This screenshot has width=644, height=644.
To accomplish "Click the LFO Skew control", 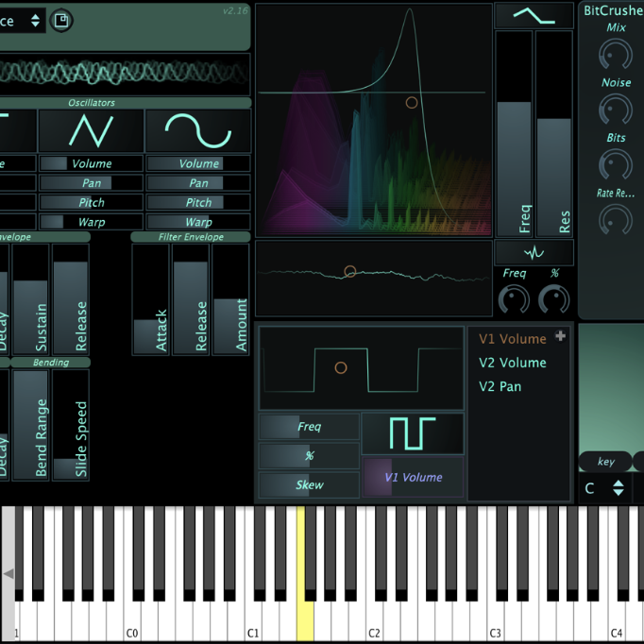I will tap(309, 485).
